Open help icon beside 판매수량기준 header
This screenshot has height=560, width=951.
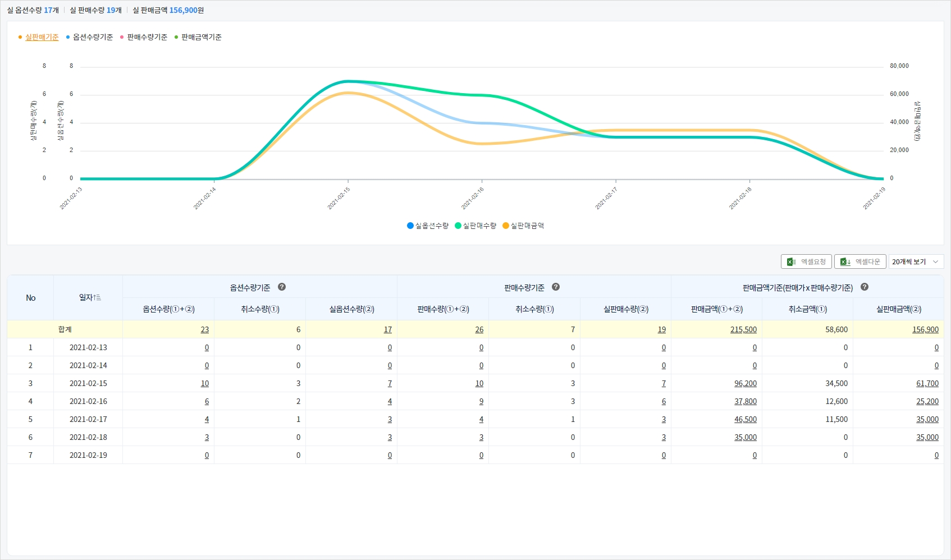click(556, 287)
